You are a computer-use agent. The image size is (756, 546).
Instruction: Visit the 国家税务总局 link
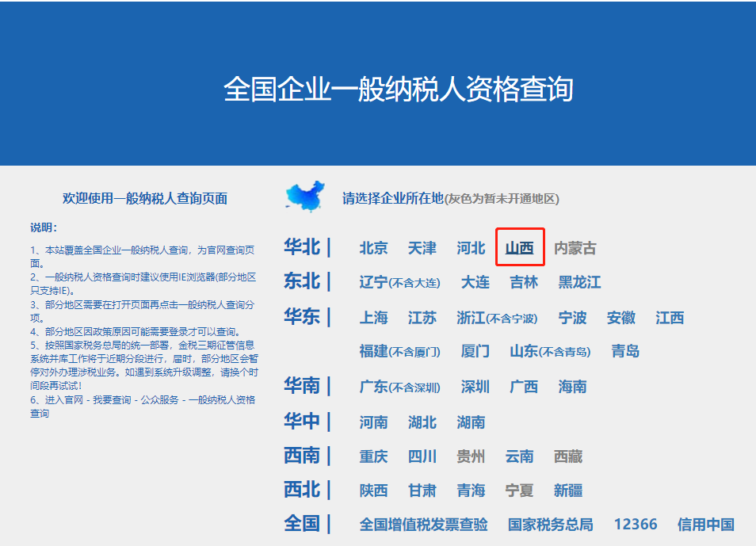[x=551, y=525]
